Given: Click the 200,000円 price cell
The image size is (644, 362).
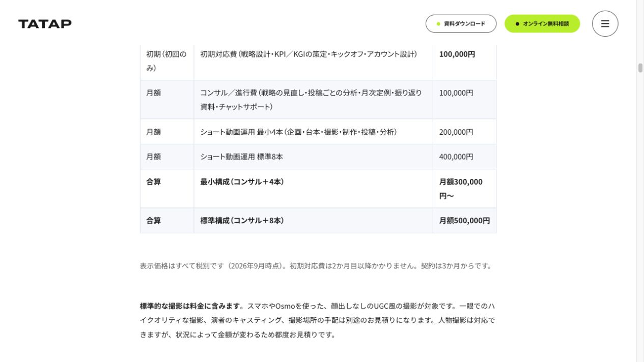Looking at the screenshot, I should (464, 132).
